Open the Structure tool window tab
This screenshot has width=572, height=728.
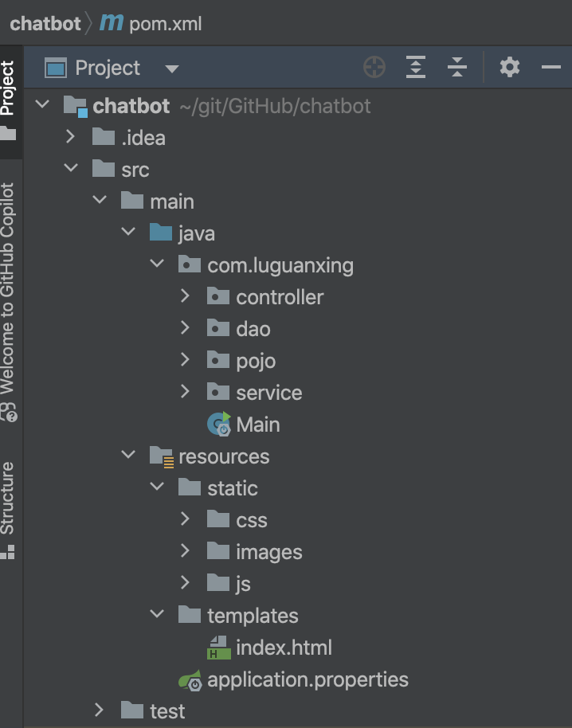(8, 510)
